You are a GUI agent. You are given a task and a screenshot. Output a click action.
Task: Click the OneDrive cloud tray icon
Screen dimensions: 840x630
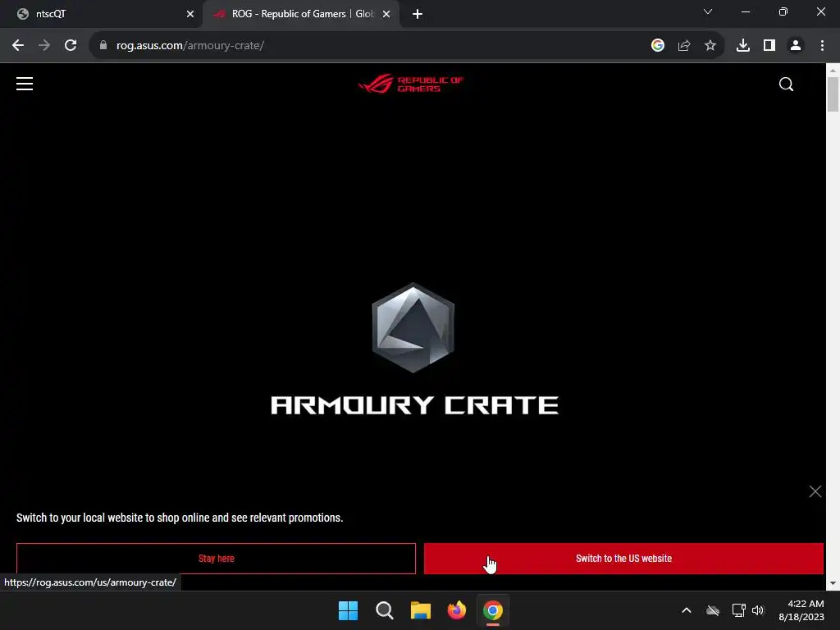(x=713, y=610)
